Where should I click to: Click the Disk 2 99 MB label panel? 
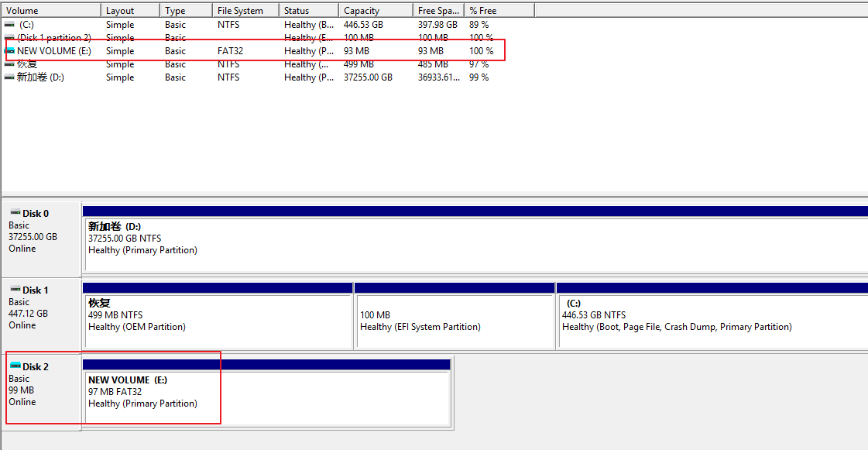(x=42, y=392)
